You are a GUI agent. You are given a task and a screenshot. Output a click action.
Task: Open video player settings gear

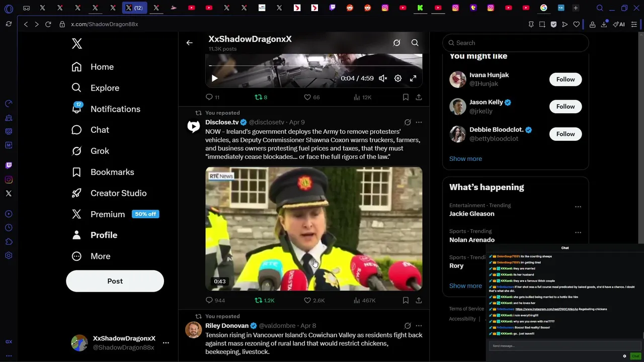coord(398,78)
